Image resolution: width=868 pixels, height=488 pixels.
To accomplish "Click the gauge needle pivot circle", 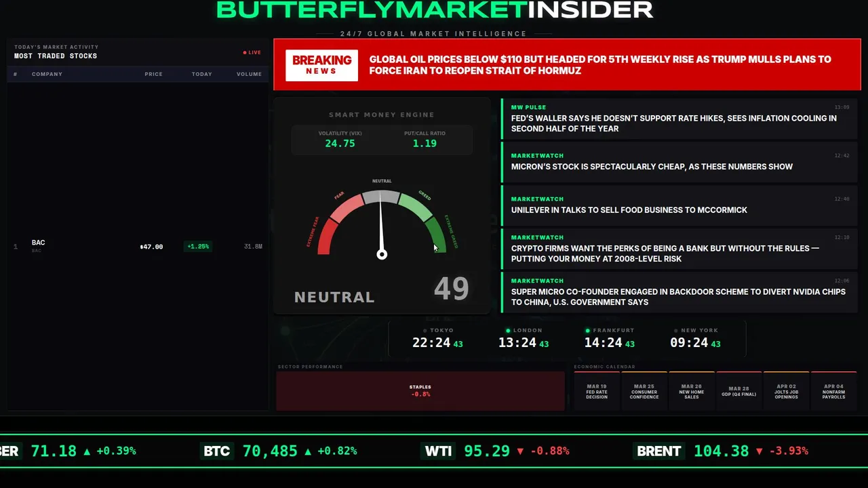I will coord(382,254).
